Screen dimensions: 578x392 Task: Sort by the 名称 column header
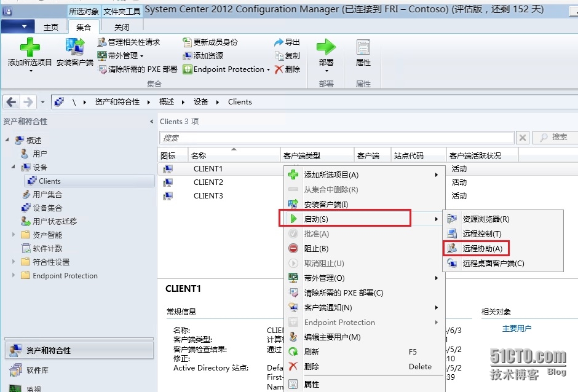(x=234, y=155)
